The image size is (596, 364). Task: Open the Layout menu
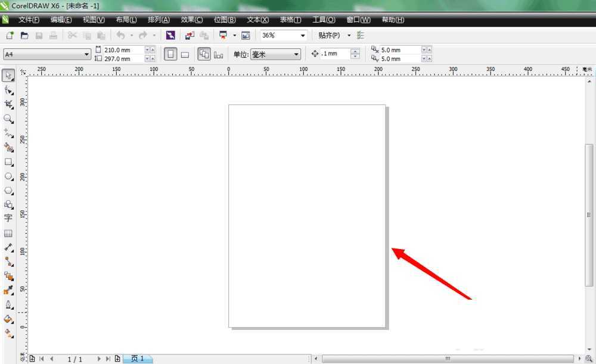tap(126, 20)
